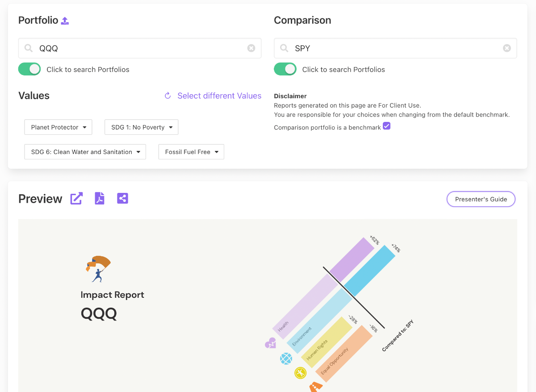Expand the Planet Protector dropdown

(58, 127)
